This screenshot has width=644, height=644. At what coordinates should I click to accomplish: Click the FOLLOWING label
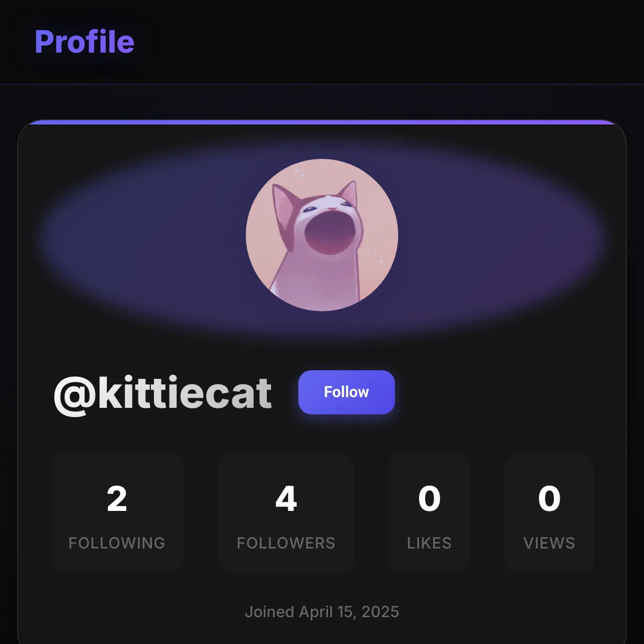coord(117,543)
